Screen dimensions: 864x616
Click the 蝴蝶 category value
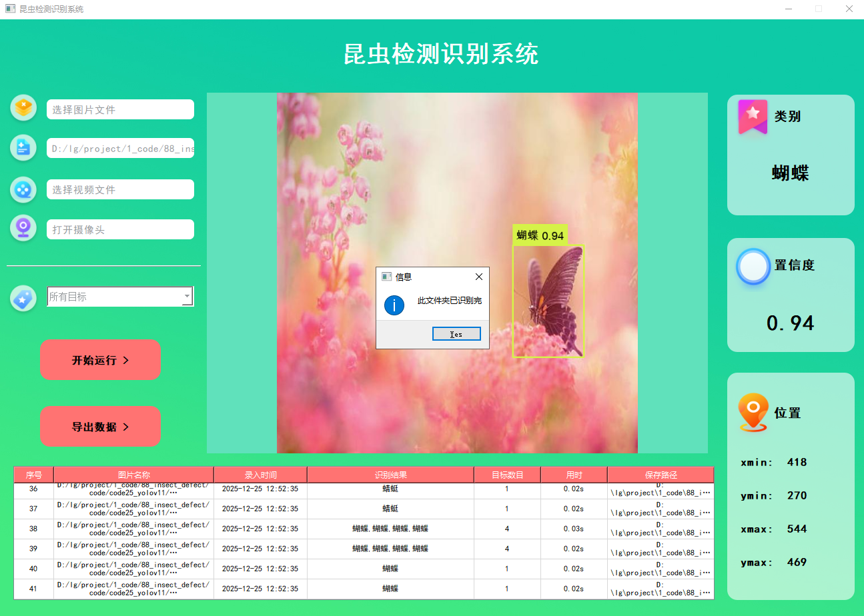point(791,173)
